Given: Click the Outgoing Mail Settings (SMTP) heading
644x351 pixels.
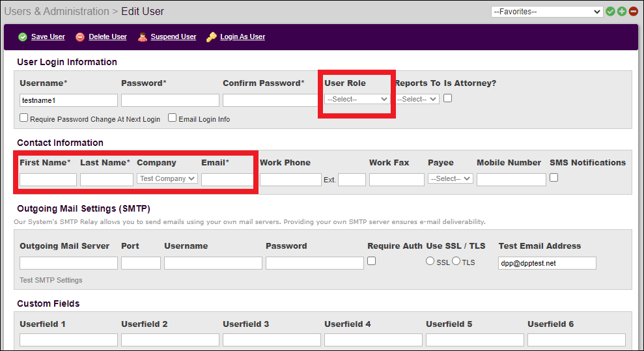Looking at the screenshot, I should (83, 208).
